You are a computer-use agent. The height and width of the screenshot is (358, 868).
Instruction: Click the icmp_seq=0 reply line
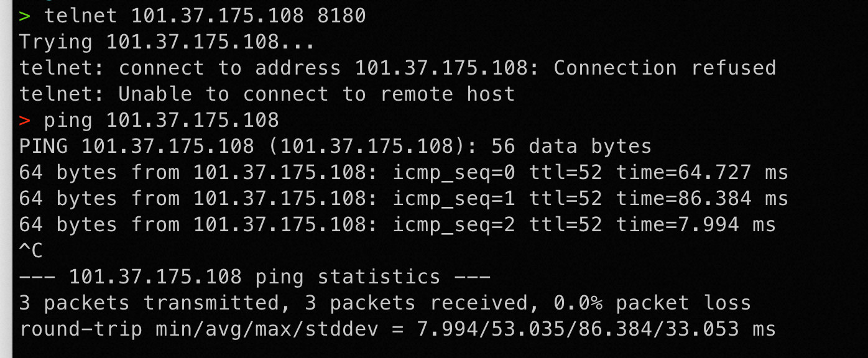coord(404,172)
